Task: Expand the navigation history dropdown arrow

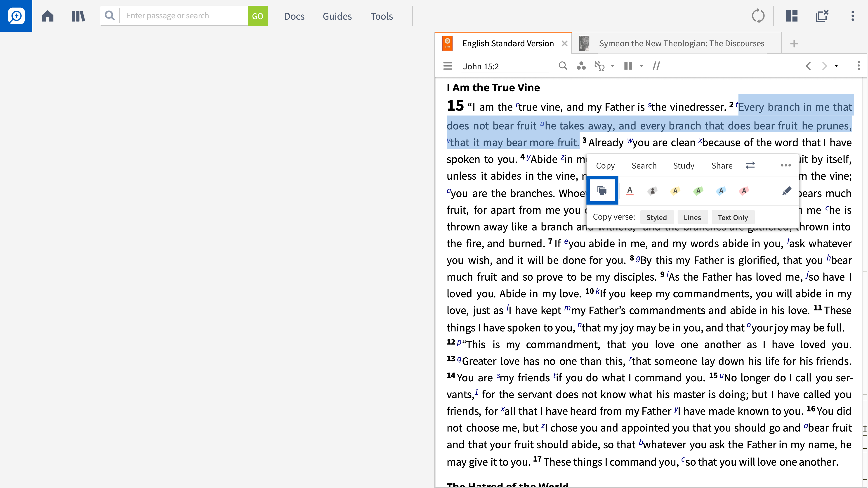Action: (x=836, y=66)
